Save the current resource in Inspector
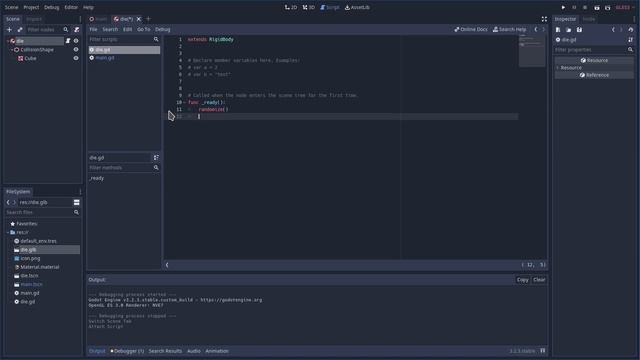The width and height of the screenshot is (640, 360). pyautogui.click(x=579, y=29)
